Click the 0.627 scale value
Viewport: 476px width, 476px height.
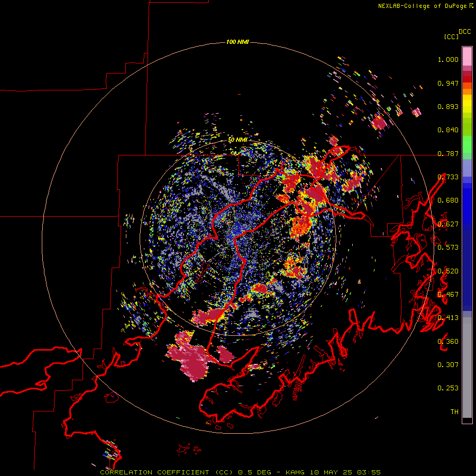[x=448, y=224]
